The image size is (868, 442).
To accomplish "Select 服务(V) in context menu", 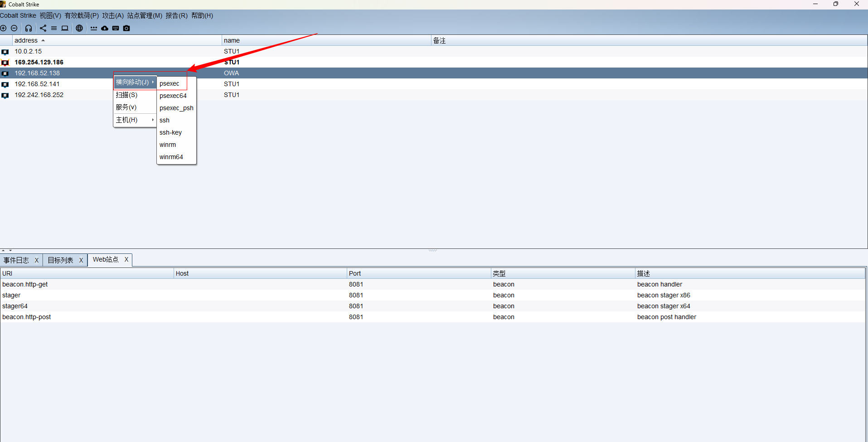I will (x=135, y=107).
